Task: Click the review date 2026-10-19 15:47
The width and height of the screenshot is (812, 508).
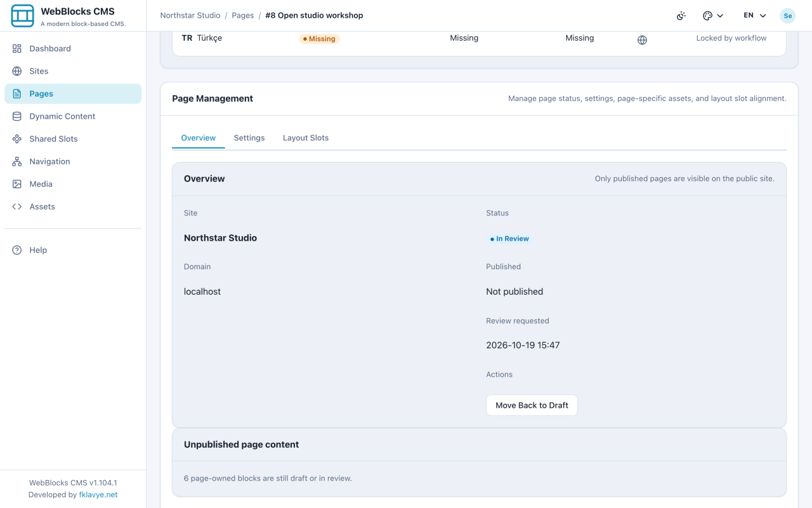Action: pyautogui.click(x=523, y=345)
